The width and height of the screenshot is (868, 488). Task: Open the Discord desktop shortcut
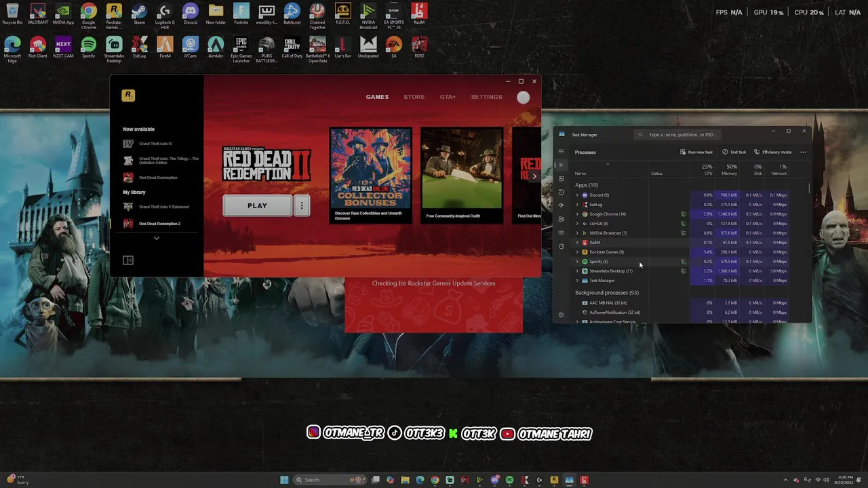click(191, 14)
